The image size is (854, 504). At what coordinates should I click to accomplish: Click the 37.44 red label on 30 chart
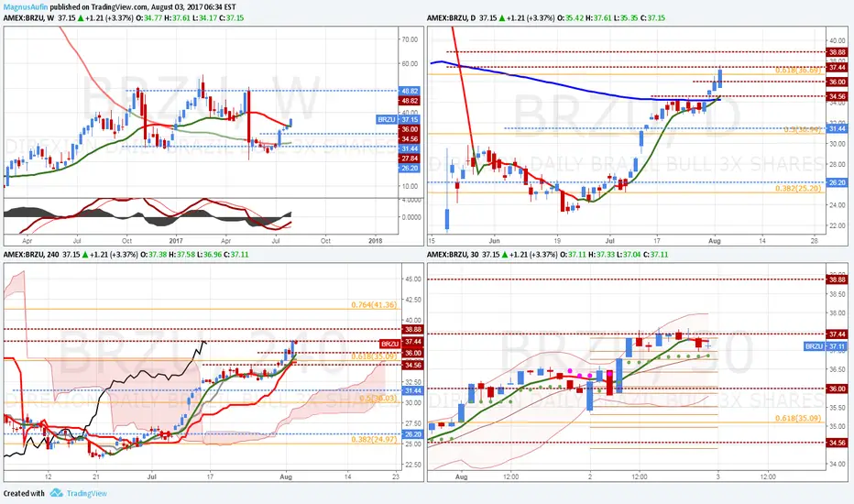838,334
